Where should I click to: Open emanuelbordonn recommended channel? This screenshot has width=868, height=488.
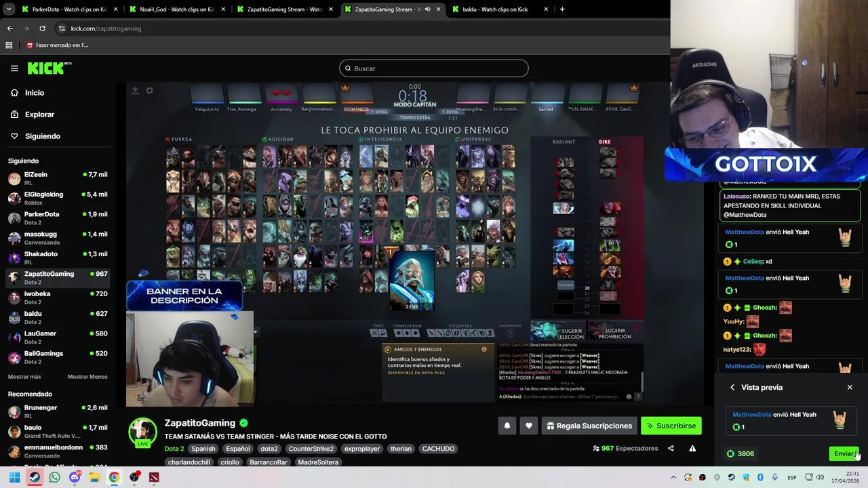[x=58, y=451]
